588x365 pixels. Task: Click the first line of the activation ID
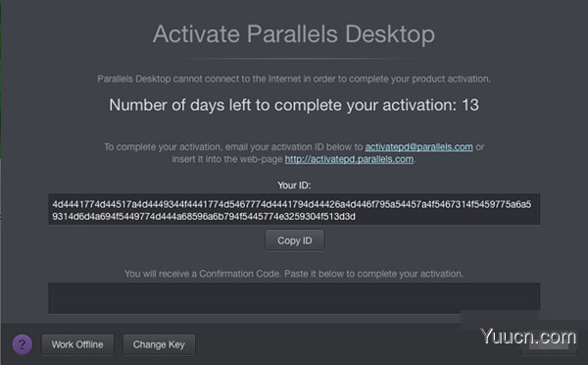[x=292, y=204]
